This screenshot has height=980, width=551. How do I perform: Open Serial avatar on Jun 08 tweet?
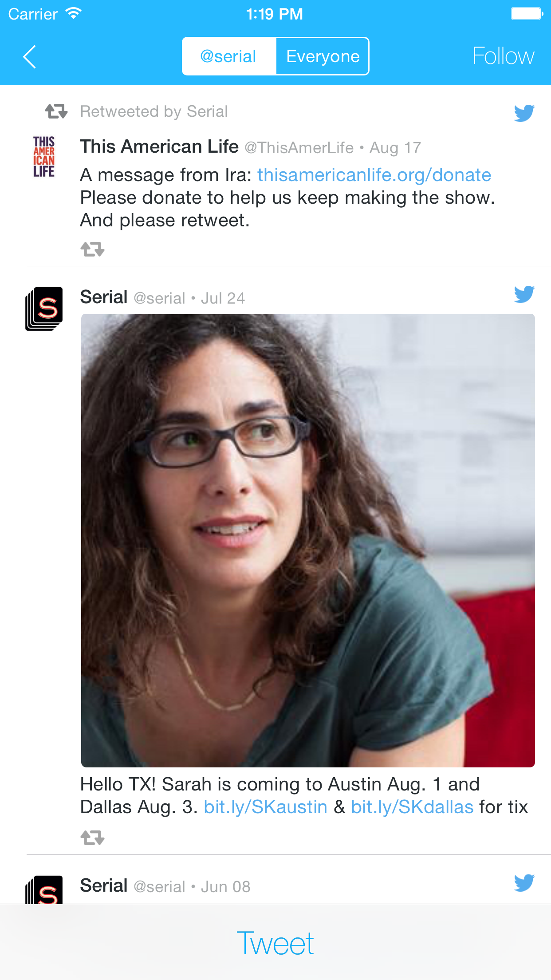(44, 889)
